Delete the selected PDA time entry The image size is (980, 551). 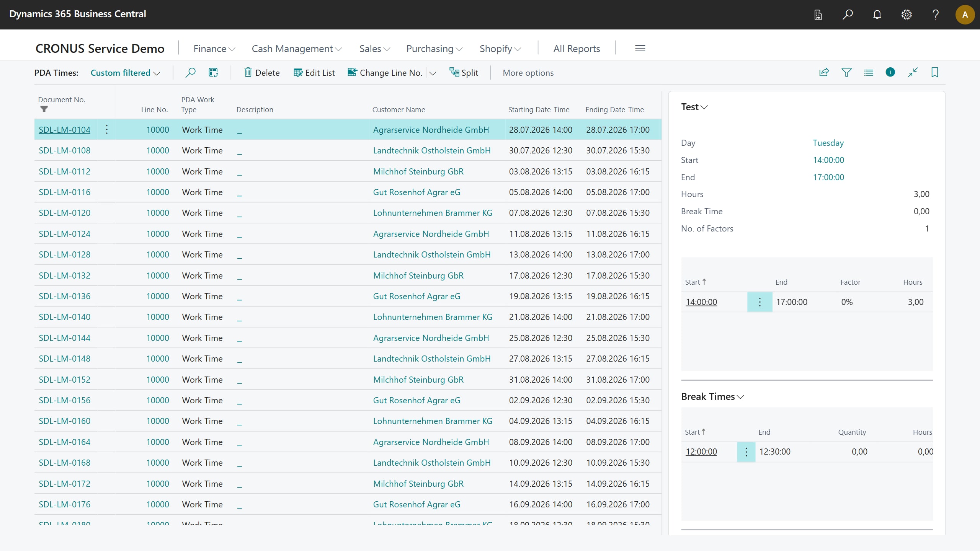tap(262, 73)
